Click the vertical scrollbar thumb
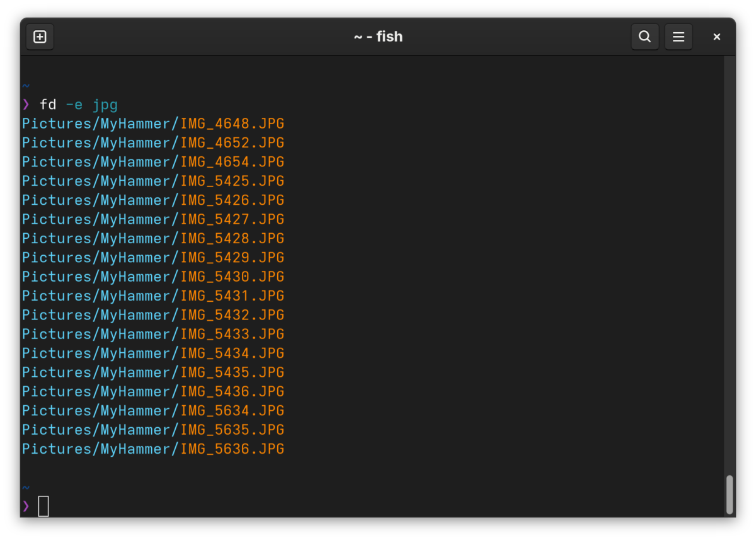This screenshot has width=756, height=540. (730, 495)
